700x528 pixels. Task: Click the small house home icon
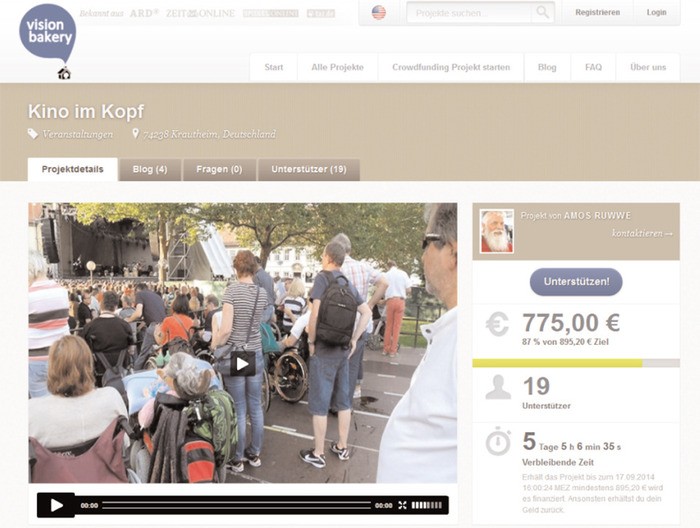pos(64,73)
